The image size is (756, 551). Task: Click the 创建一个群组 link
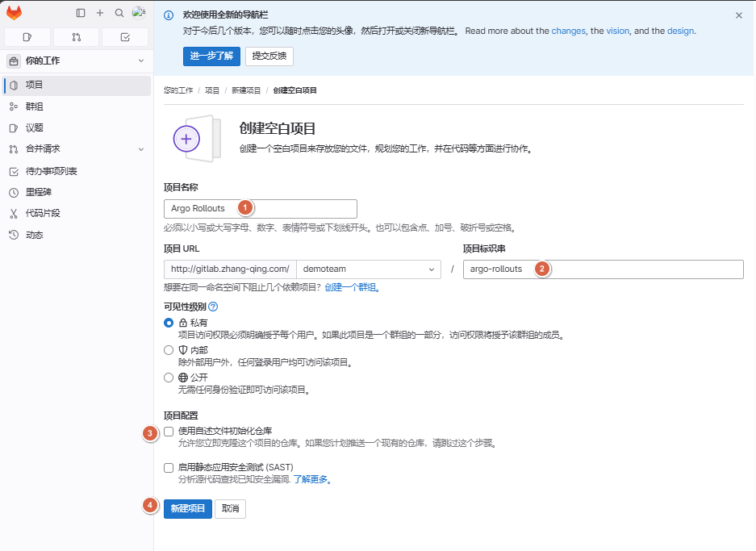click(x=352, y=287)
